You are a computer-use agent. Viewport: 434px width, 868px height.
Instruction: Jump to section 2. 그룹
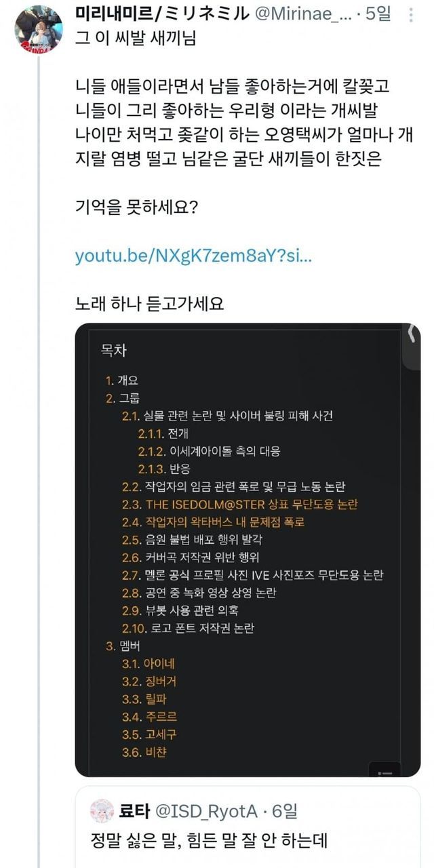pos(123,398)
